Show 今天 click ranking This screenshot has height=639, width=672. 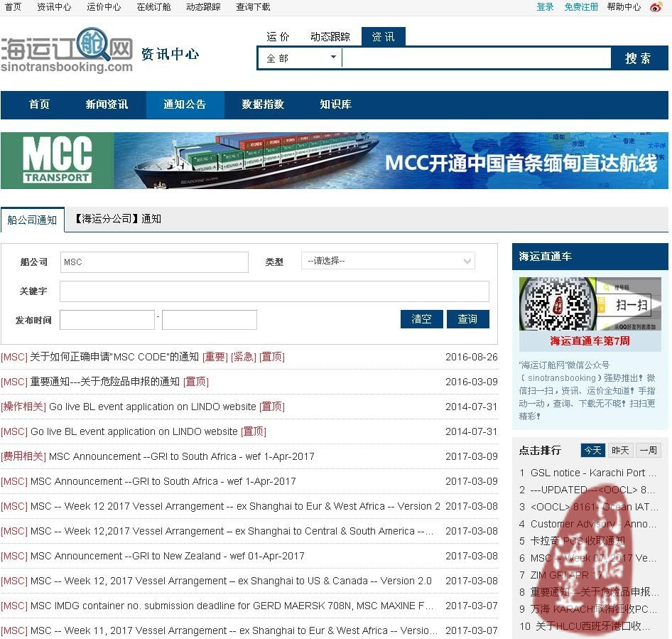click(592, 451)
